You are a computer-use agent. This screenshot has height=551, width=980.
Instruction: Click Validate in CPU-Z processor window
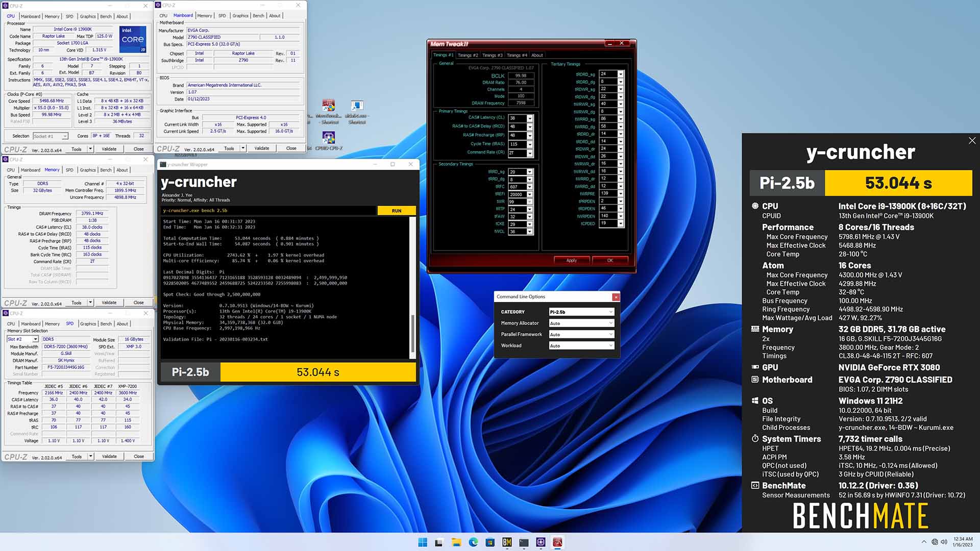[x=109, y=149]
